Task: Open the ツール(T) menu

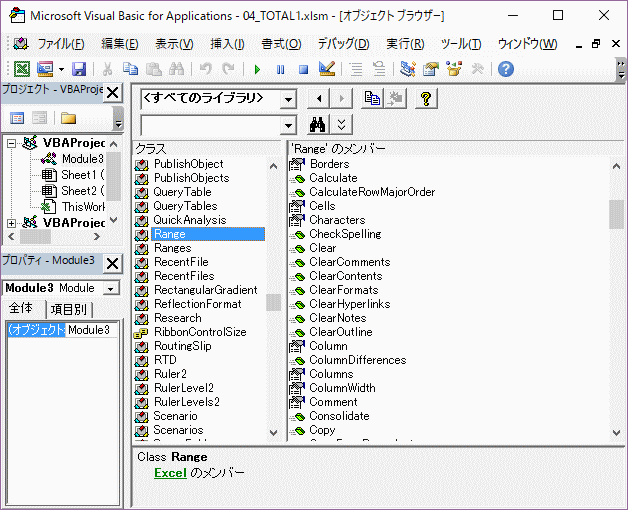Action: coord(461,44)
